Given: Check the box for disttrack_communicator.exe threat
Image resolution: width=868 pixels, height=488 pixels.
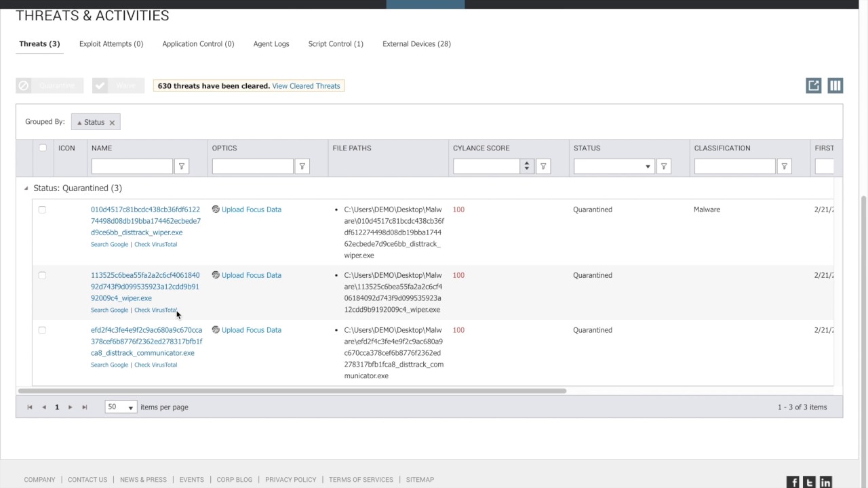Looking at the screenshot, I should (x=42, y=330).
